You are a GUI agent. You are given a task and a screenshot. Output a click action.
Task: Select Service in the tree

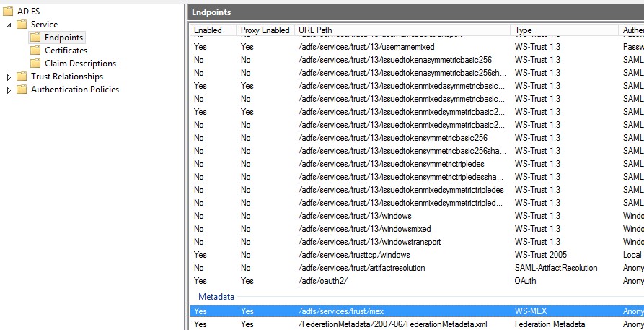pos(45,25)
